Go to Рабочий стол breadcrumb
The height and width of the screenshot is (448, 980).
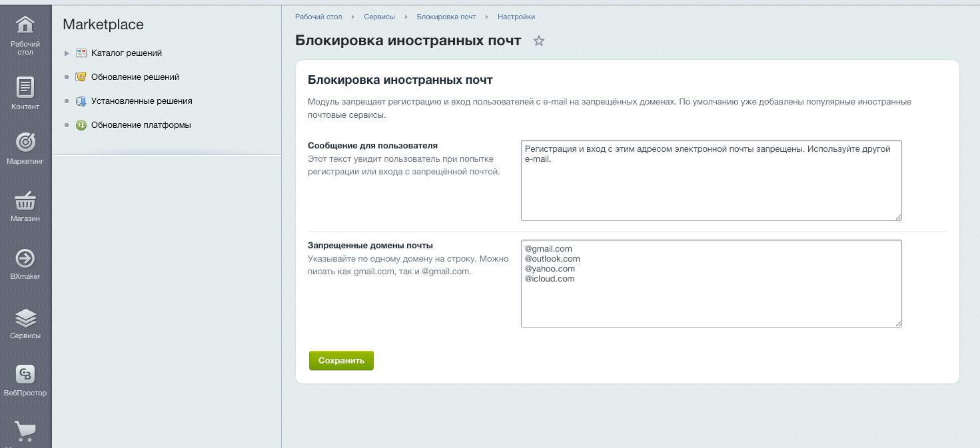[x=318, y=17]
